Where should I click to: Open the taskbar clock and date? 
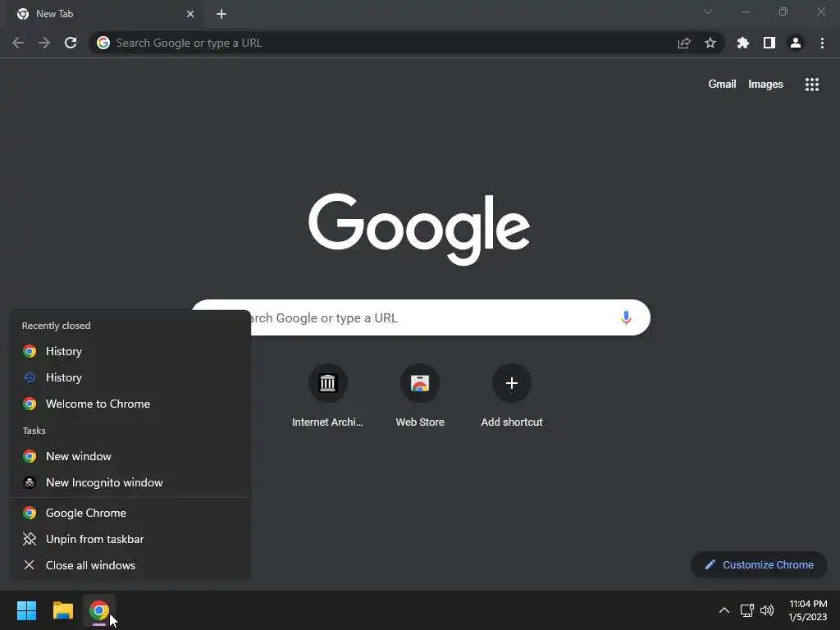(x=808, y=610)
